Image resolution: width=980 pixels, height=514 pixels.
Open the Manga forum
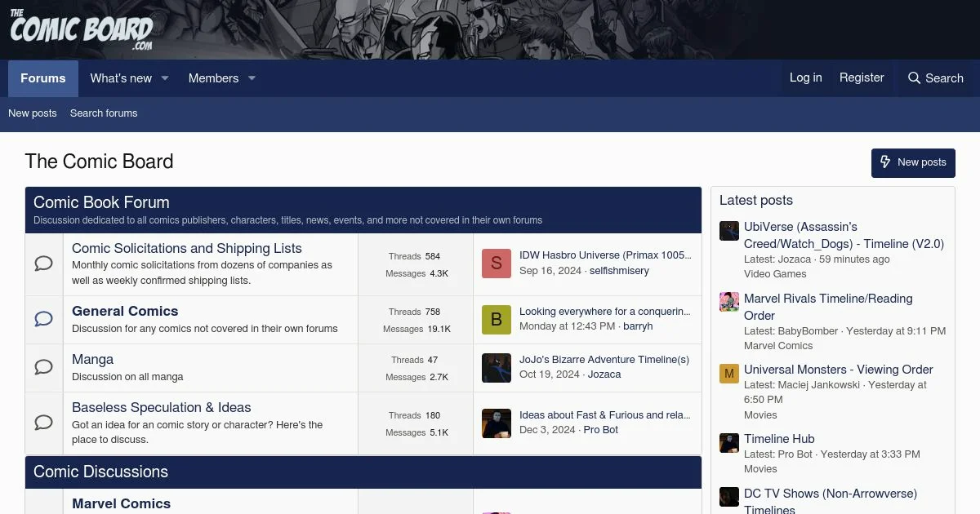tap(92, 359)
